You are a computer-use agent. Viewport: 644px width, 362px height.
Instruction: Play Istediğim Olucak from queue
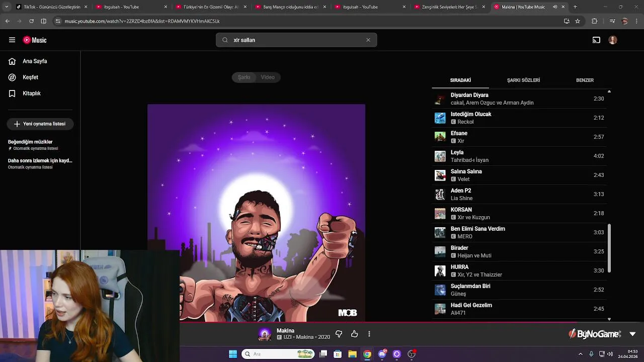click(519, 118)
